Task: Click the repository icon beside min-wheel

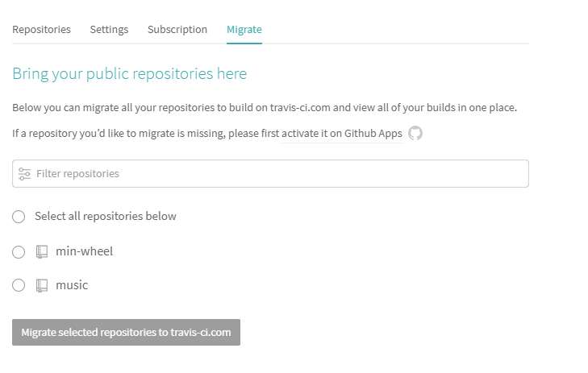Action: click(x=42, y=252)
